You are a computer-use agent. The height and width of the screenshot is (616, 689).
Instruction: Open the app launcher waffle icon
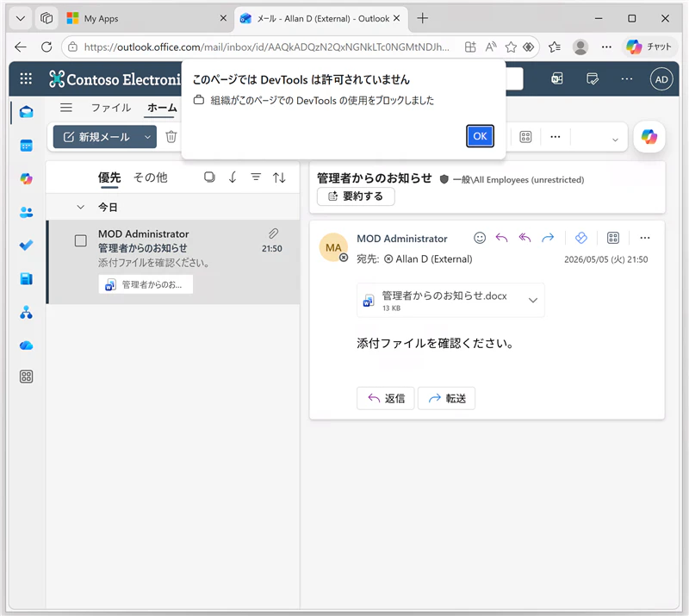point(26,78)
